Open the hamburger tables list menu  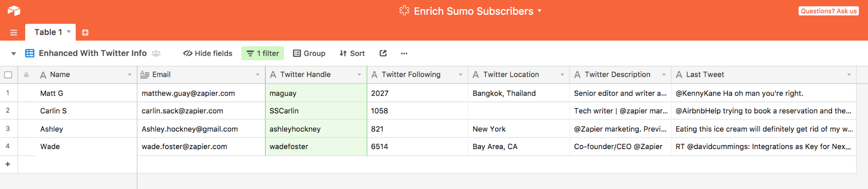click(x=13, y=33)
